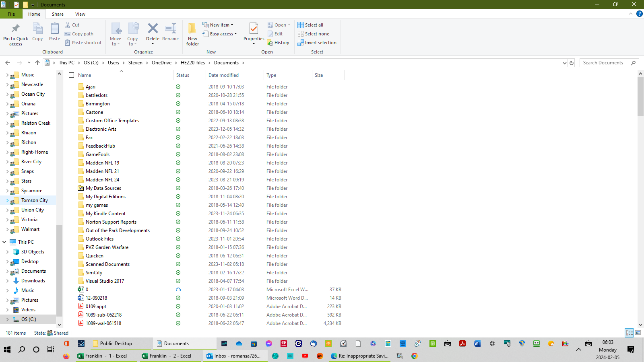
Task: Click the Delete icon in the ribbon
Action: tap(153, 29)
